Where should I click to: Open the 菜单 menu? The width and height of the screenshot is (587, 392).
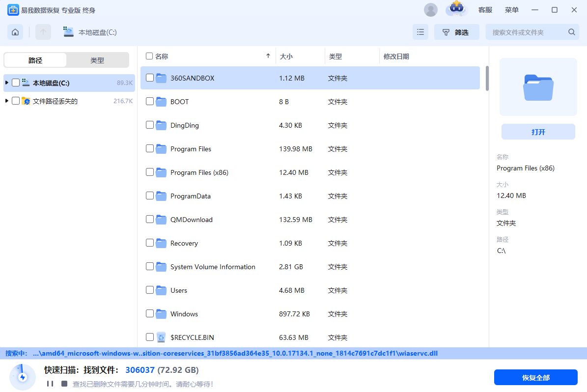point(511,10)
